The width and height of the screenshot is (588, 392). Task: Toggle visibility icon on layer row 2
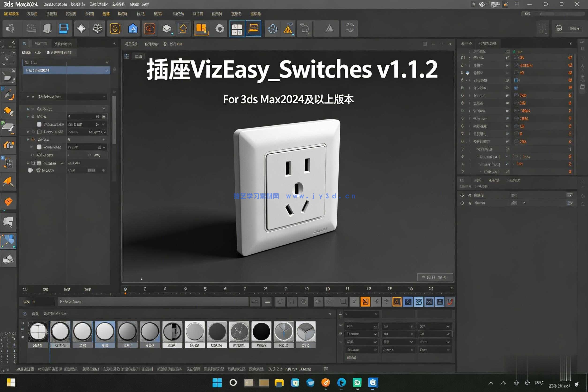click(x=507, y=65)
